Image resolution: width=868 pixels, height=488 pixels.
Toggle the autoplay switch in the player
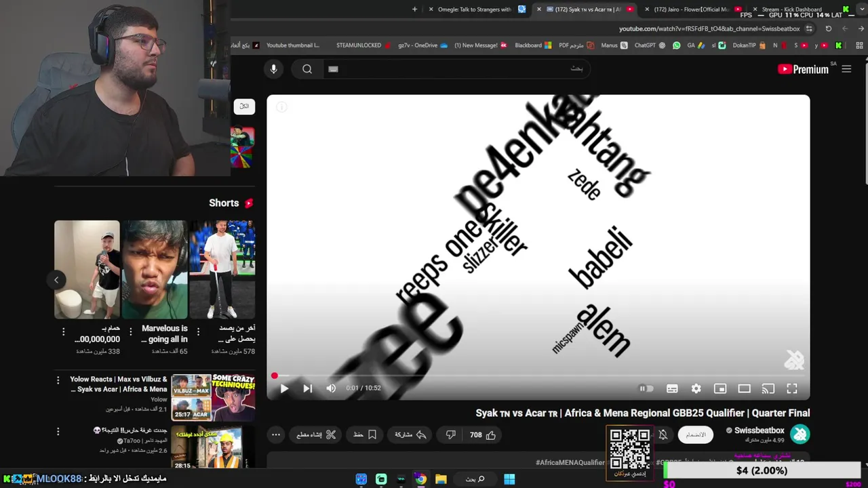click(646, 388)
